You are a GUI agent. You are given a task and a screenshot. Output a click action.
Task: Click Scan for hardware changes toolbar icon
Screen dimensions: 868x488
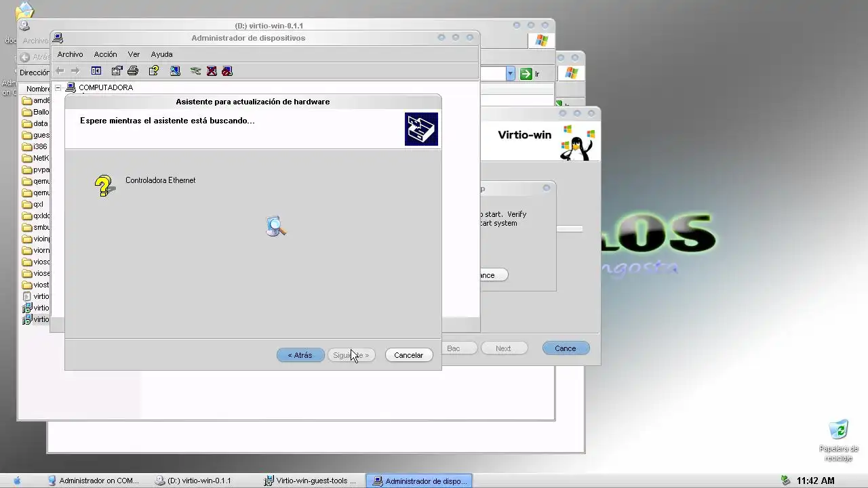point(175,70)
